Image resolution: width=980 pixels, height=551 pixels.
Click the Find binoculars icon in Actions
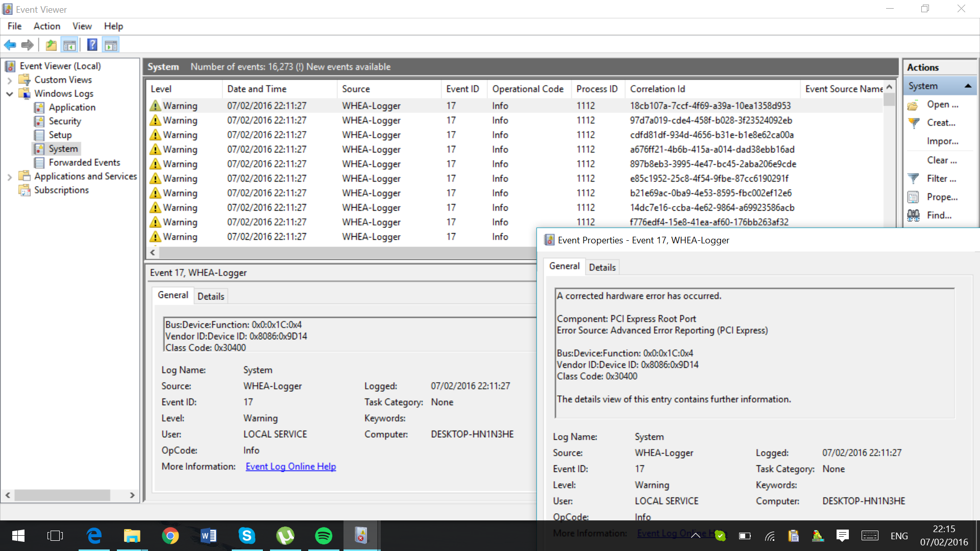point(914,215)
